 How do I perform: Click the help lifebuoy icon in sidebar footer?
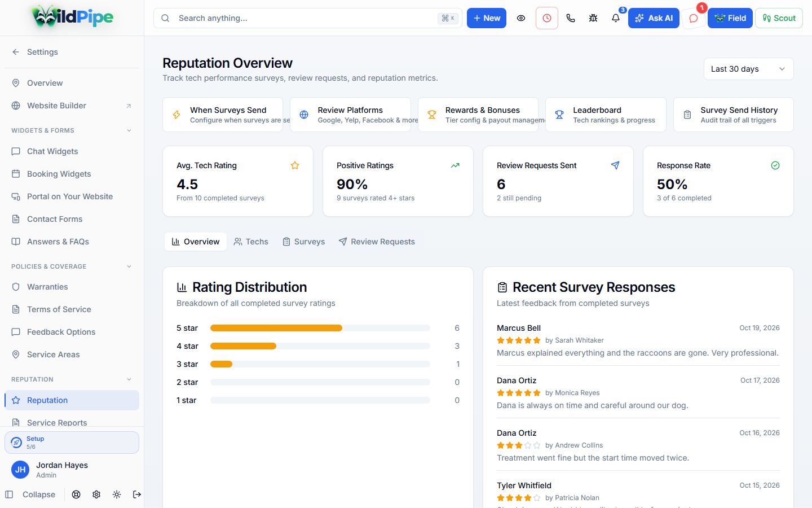pos(76,494)
